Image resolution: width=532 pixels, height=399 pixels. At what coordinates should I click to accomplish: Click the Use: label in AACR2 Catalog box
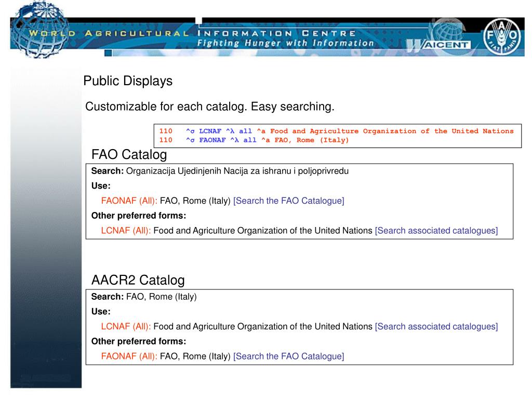coord(101,312)
